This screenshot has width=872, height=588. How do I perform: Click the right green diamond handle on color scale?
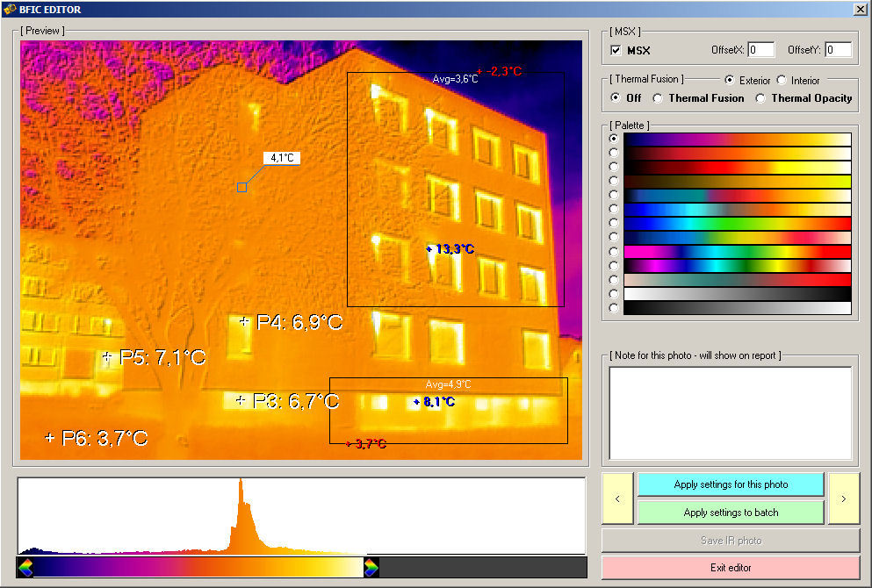pyautogui.click(x=370, y=567)
